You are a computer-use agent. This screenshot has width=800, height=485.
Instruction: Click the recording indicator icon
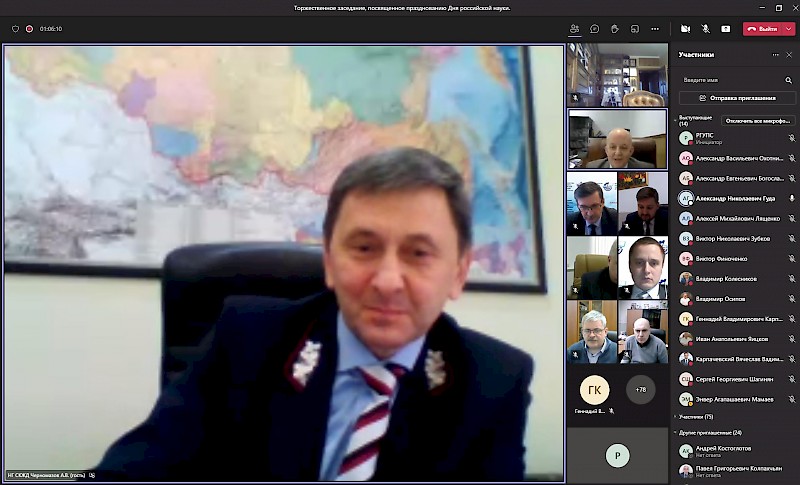pyautogui.click(x=28, y=29)
